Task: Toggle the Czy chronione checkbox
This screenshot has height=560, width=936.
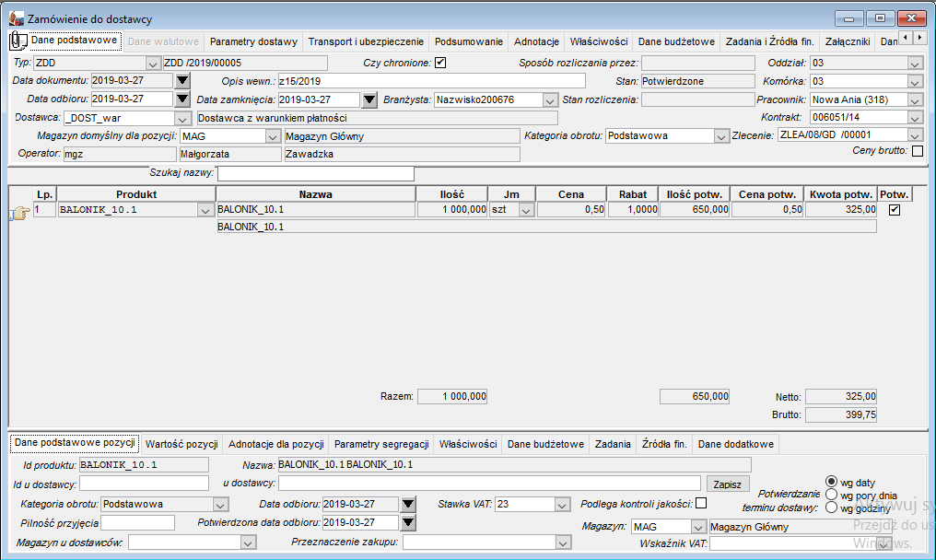Action: pos(440,63)
